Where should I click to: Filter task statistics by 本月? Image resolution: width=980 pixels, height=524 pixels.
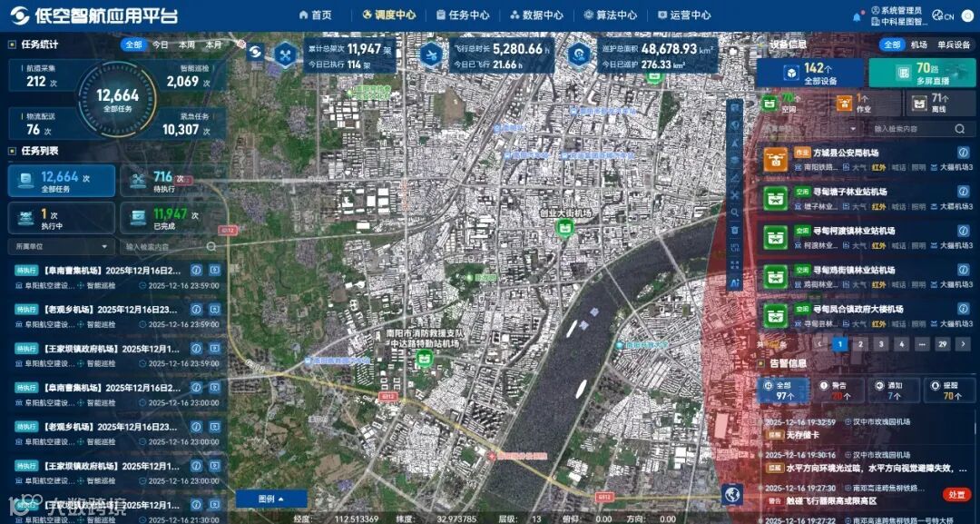(x=214, y=44)
